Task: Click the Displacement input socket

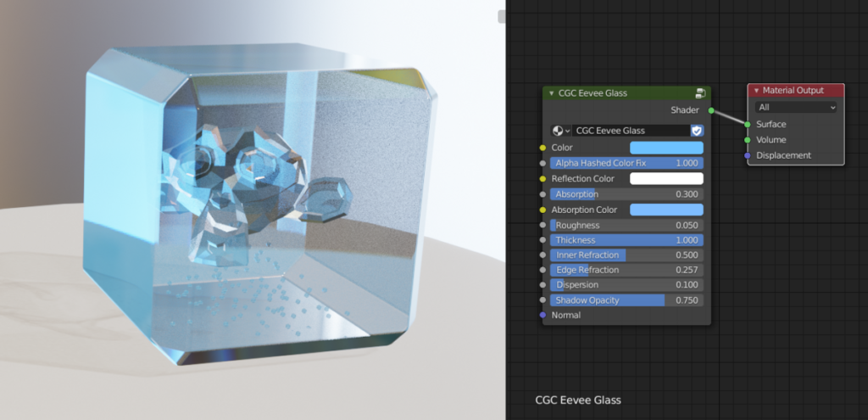Action: 748,155
